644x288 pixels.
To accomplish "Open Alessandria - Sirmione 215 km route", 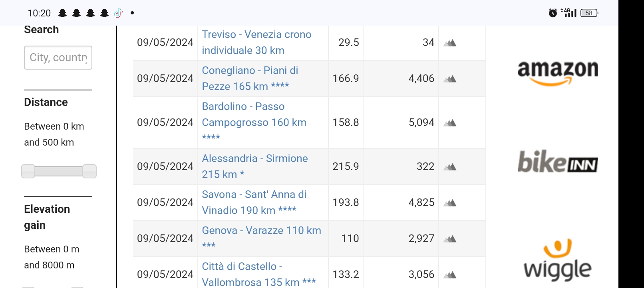I will point(255,166).
